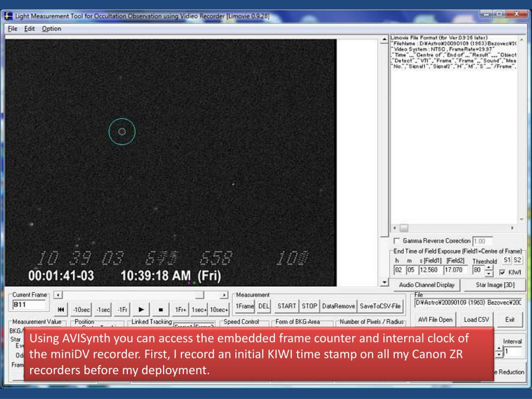Screen dimensions: 532x399
Task: Click the Load CSV button
Action: point(476,320)
